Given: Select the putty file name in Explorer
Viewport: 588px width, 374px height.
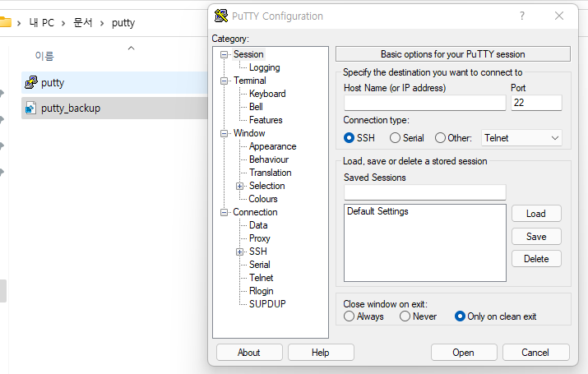Looking at the screenshot, I should (53, 82).
